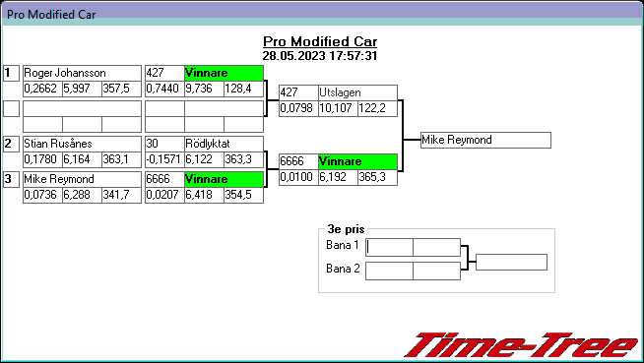Click the -0,1571 reaction time cell
Image resolution: width=644 pixels, height=363 pixels.
coord(164,159)
